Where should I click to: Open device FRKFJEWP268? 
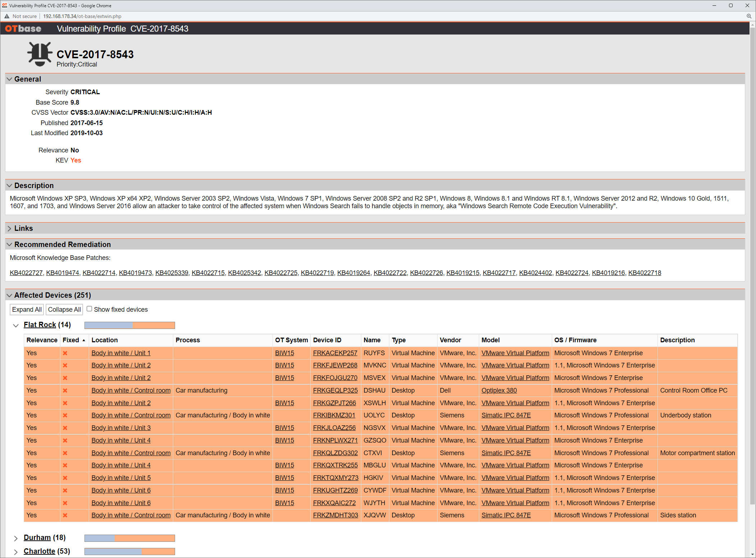pos(335,365)
